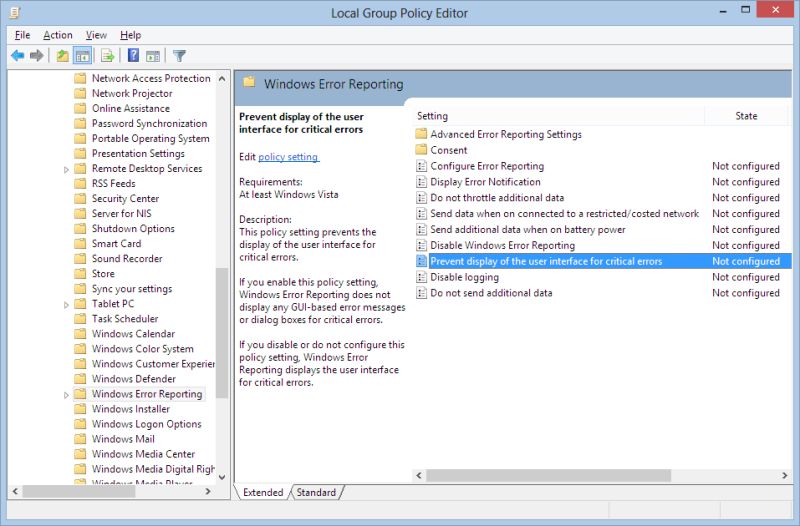This screenshot has width=800, height=526.
Task: Toggle the console tree pane button
Action: [82, 56]
